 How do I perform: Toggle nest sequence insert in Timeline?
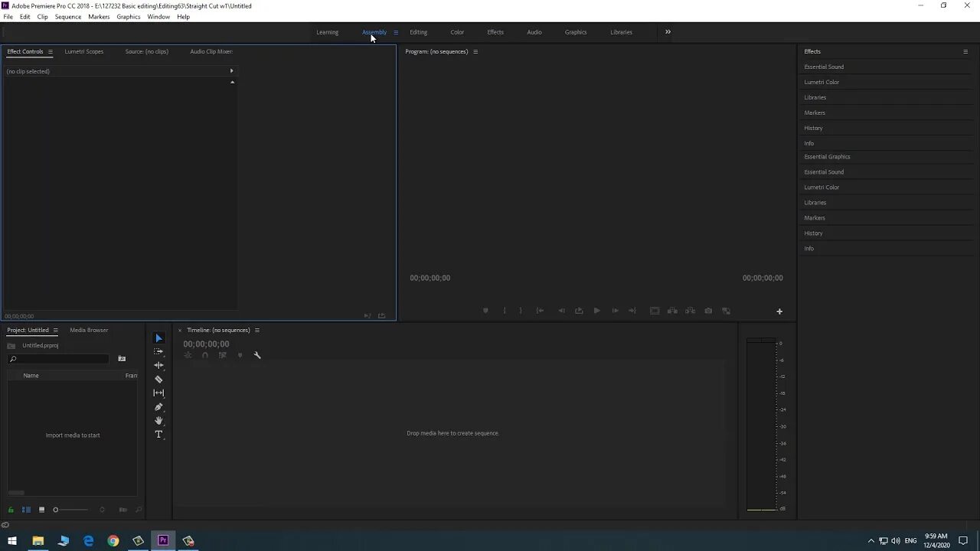188,355
